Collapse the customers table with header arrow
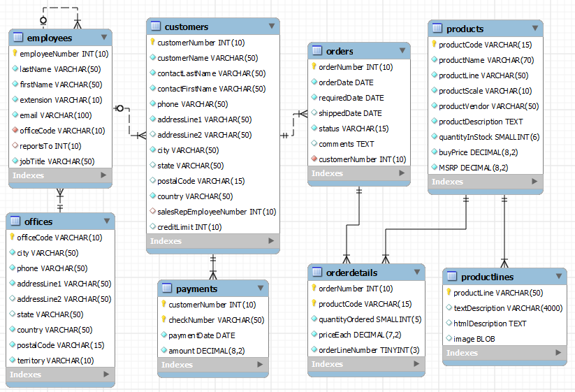This screenshot has width=575, height=392. pyautogui.click(x=272, y=27)
